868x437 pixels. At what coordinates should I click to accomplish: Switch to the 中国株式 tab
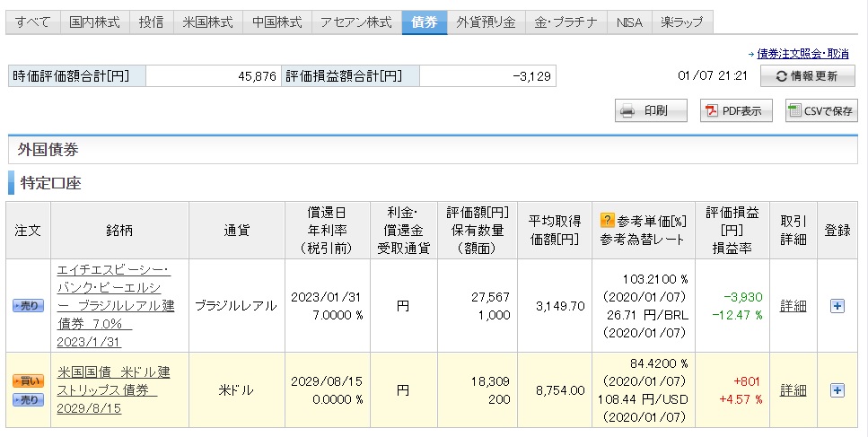pos(276,22)
